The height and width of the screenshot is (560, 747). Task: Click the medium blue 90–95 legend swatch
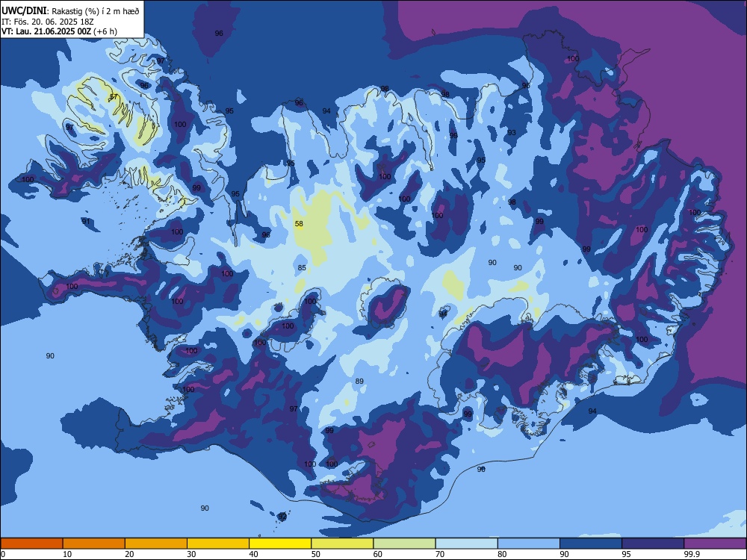click(591, 544)
